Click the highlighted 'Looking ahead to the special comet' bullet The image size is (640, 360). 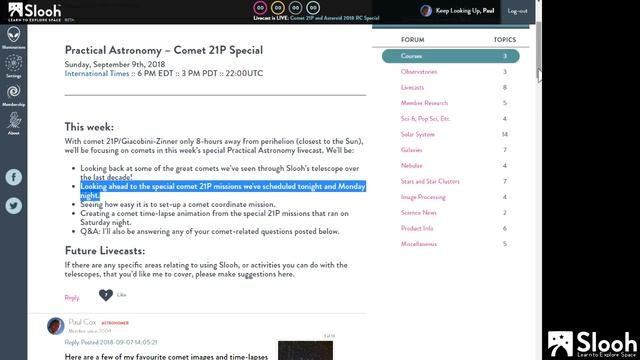(223, 191)
